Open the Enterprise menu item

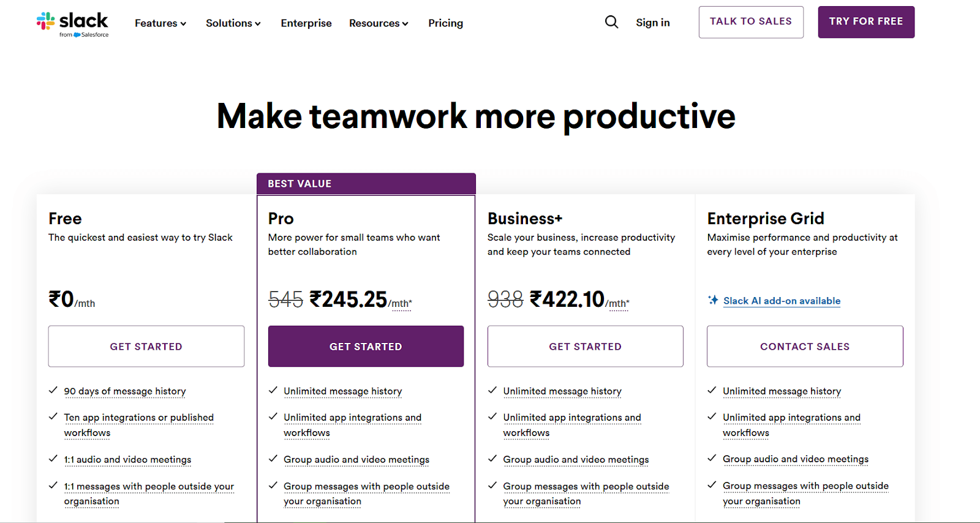coord(306,23)
